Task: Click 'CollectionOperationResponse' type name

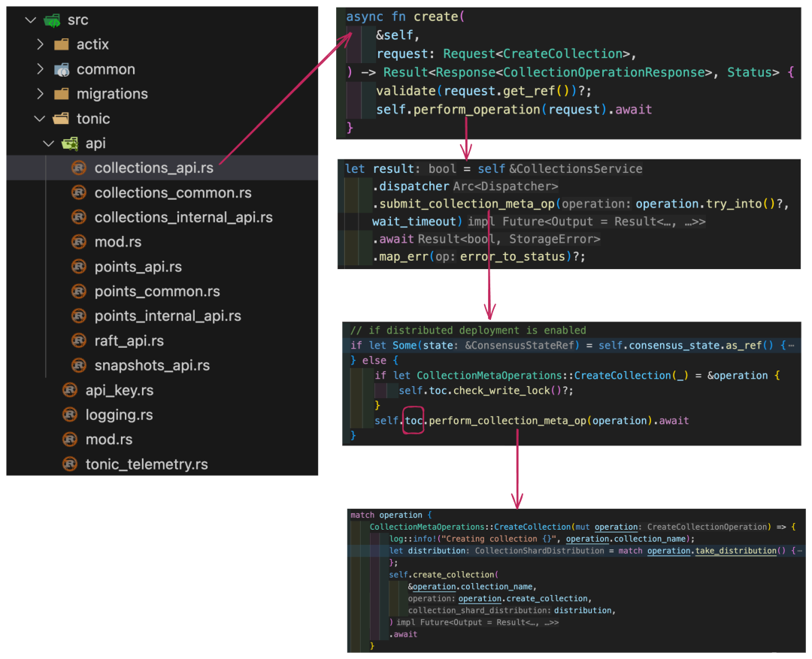Action: pyautogui.click(x=604, y=72)
